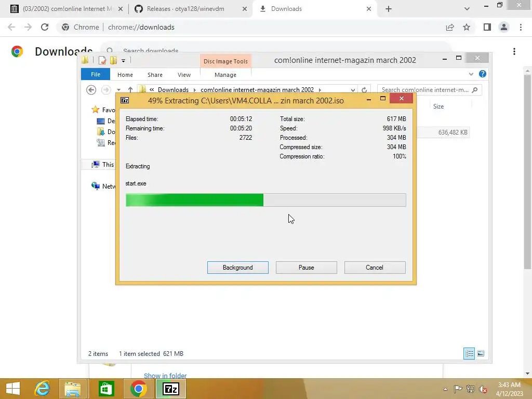Open Downloads page more actions menu
The width and height of the screenshot is (532, 399).
click(514, 51)
